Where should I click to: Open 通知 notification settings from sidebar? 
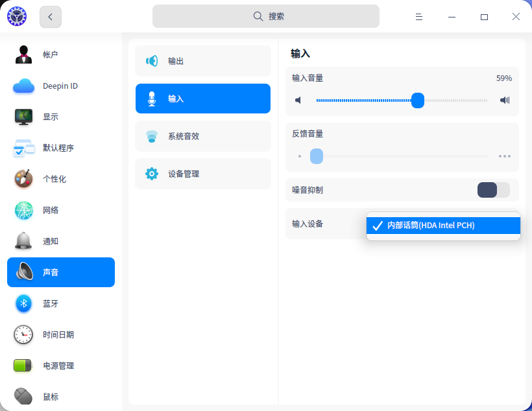(x=60, y=241)
